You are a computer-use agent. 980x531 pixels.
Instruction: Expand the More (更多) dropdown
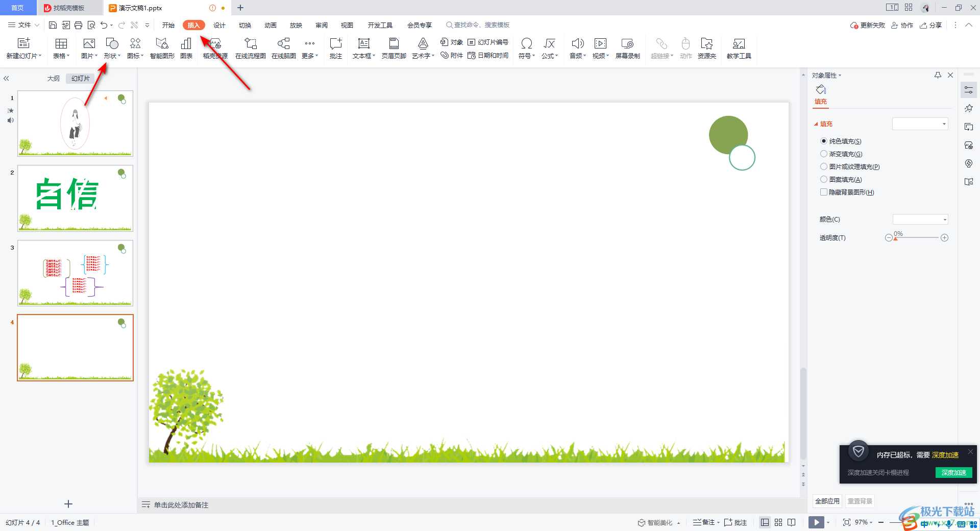coord(310,49)
